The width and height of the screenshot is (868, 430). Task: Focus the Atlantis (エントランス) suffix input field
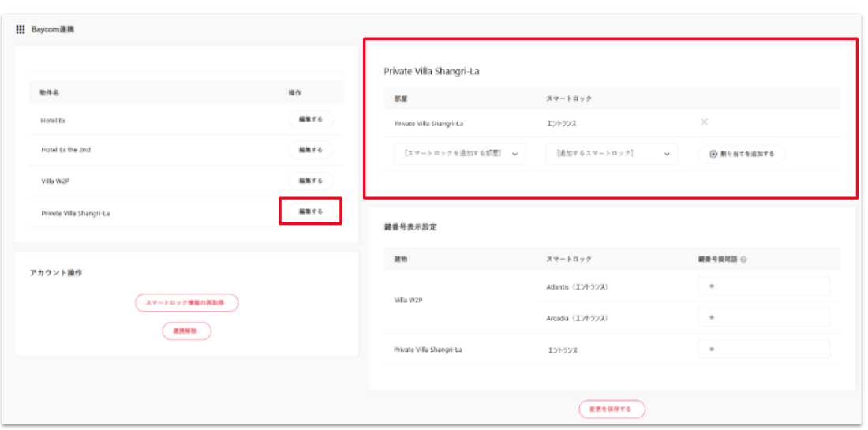click(x=763, y=286)
